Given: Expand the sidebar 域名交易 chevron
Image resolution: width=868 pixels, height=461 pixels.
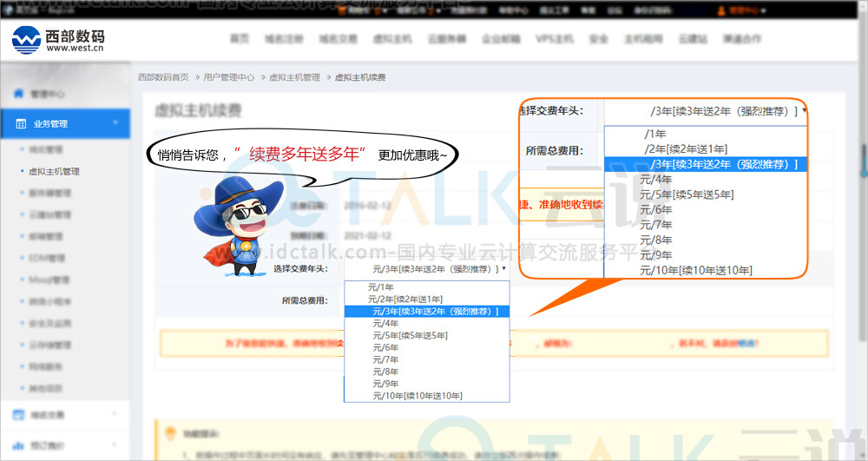Looking at the screenshot, I should (x=115, y=414).
